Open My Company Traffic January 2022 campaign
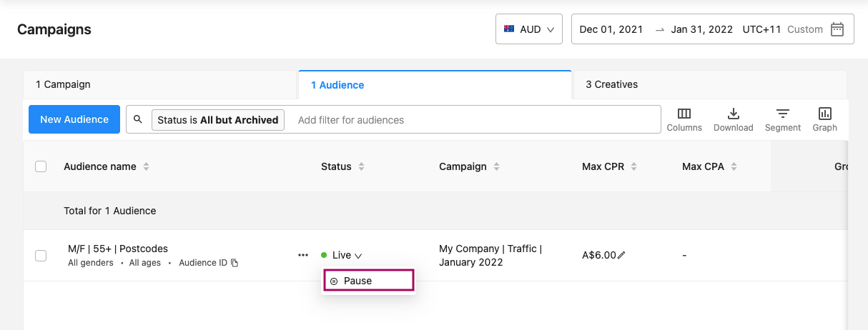The height and width of the screenshot is (330, 868). tap(490, 256)
